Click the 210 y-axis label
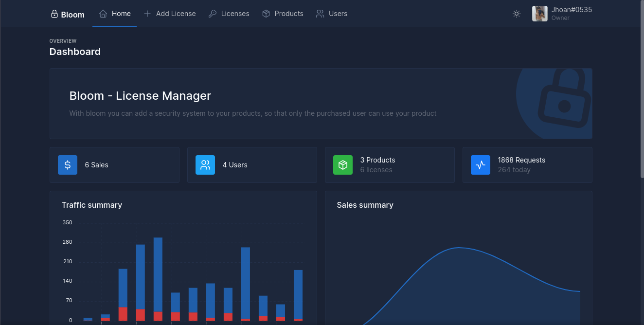The width and height of the screenshot is (644, 325). [x=67, y=261]
